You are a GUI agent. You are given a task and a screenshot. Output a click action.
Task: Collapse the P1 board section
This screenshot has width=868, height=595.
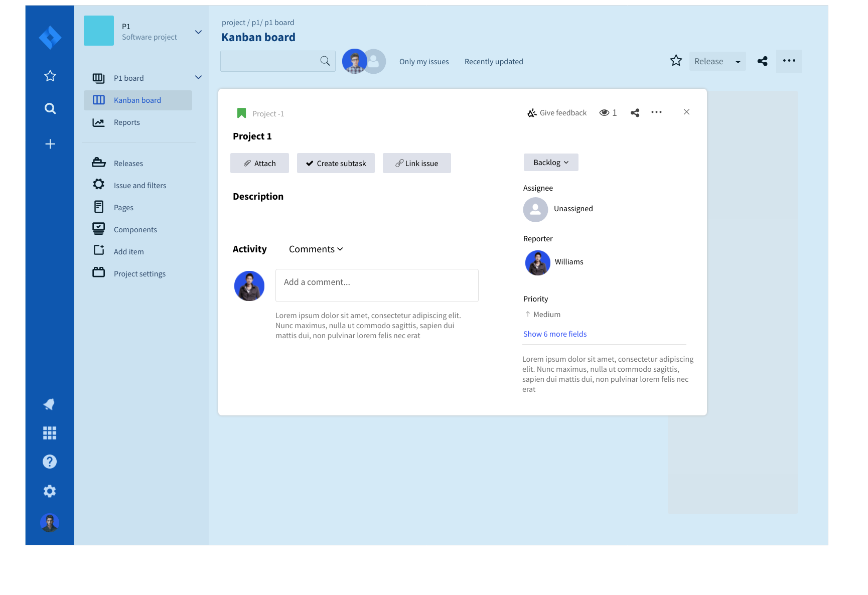click(198, 77)
